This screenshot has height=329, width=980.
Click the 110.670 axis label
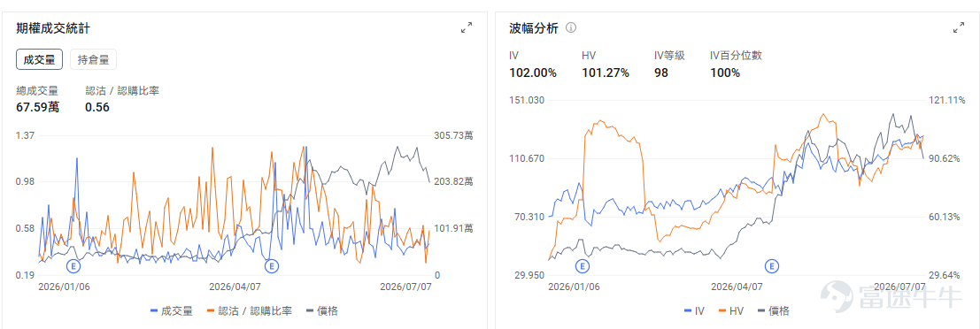tap(527, 158)
